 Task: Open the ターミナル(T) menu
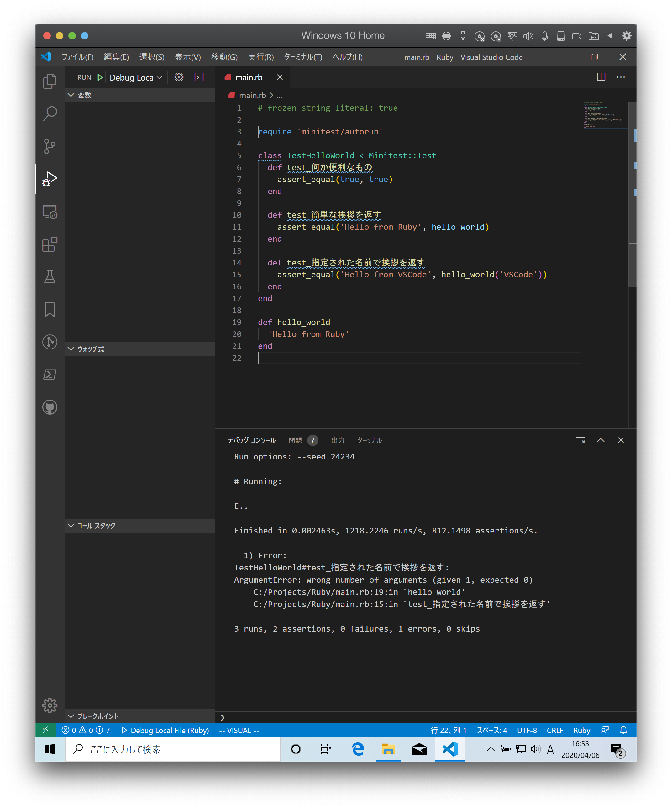(303, 57)
